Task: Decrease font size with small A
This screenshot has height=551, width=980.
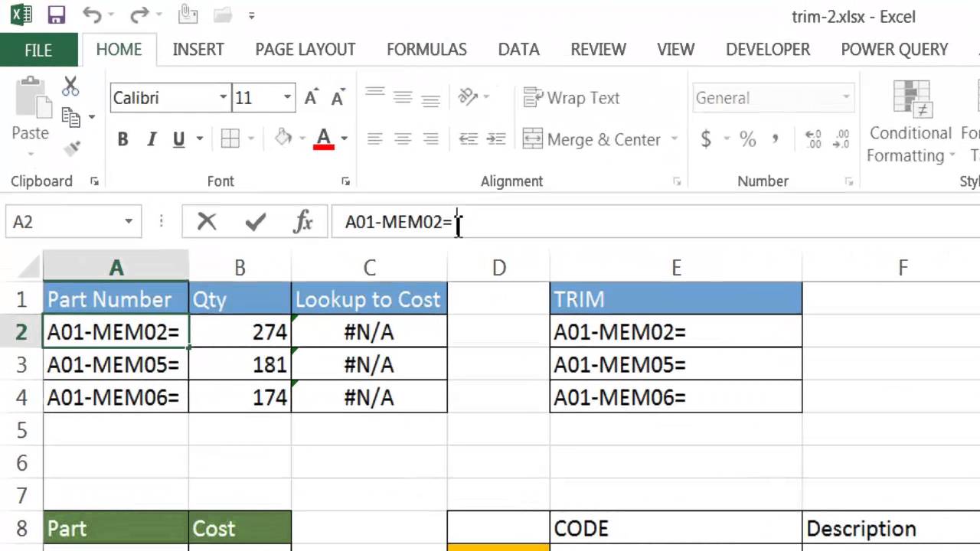Action: (337, 98)
